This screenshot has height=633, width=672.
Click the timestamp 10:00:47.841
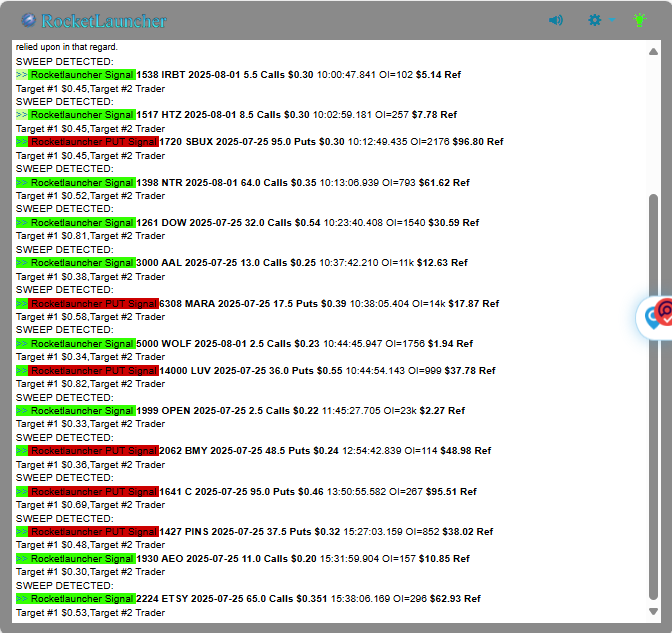click(346, 75)
